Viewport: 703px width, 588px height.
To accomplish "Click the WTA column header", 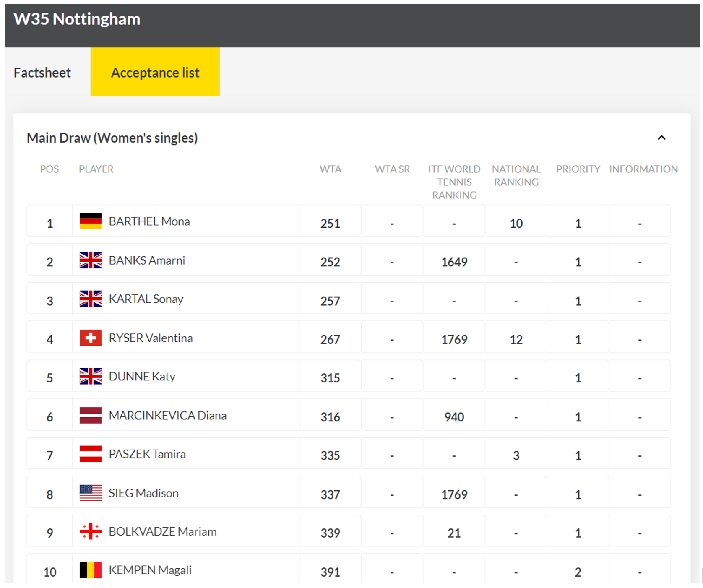I will point(331,169).
